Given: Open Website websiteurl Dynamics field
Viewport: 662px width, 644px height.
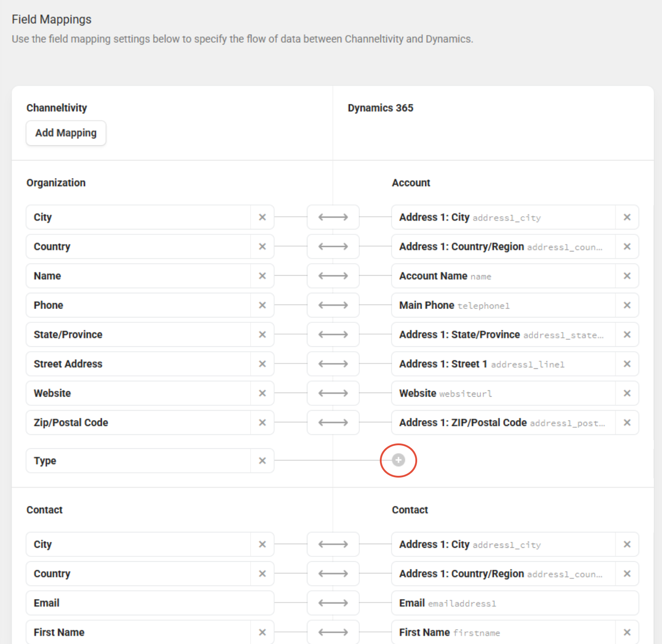Looking at the screenshot, I should pyautogui.click(x=504, y=393).
